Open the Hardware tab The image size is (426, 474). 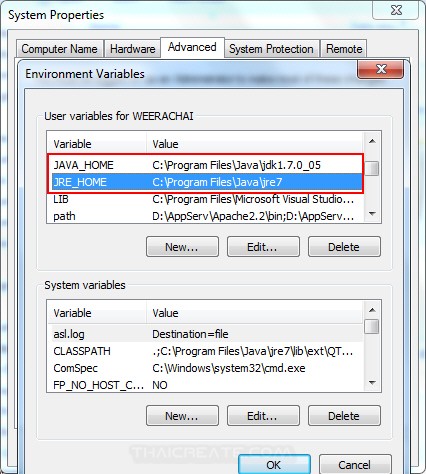[132, 49]
